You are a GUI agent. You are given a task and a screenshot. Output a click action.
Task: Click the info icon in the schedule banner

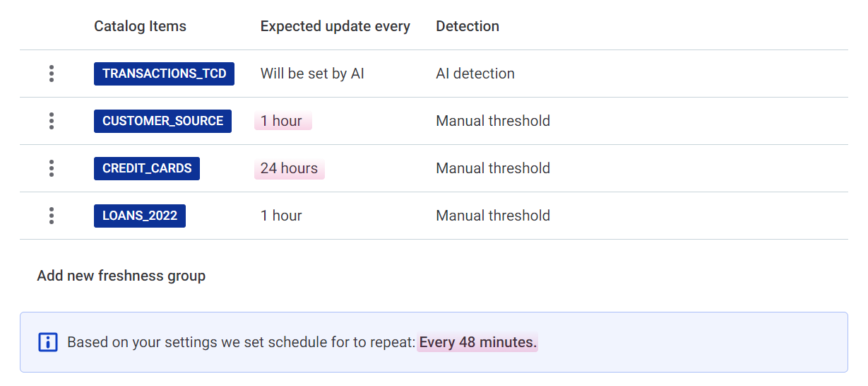[47, 343]
